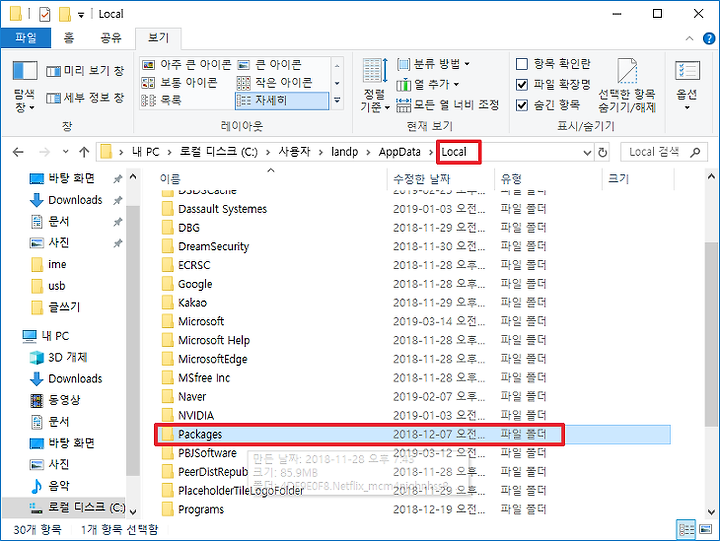Screen dimensions: 720x541
Task: Click AppData breadcrumb in address bar
Action: tap(399, 152)
